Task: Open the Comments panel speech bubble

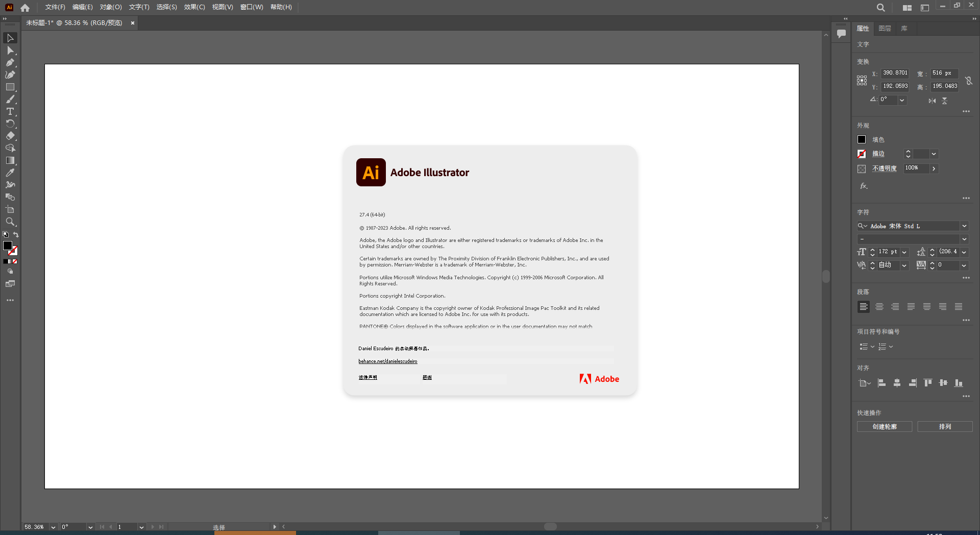Action: click(841, 34)
